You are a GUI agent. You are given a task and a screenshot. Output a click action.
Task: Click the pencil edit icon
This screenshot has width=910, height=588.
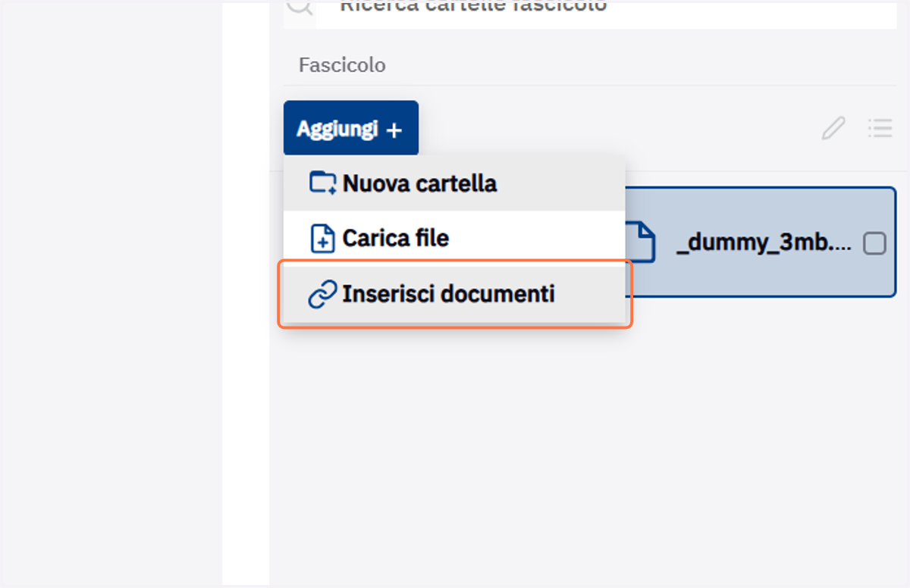[833, 128]
